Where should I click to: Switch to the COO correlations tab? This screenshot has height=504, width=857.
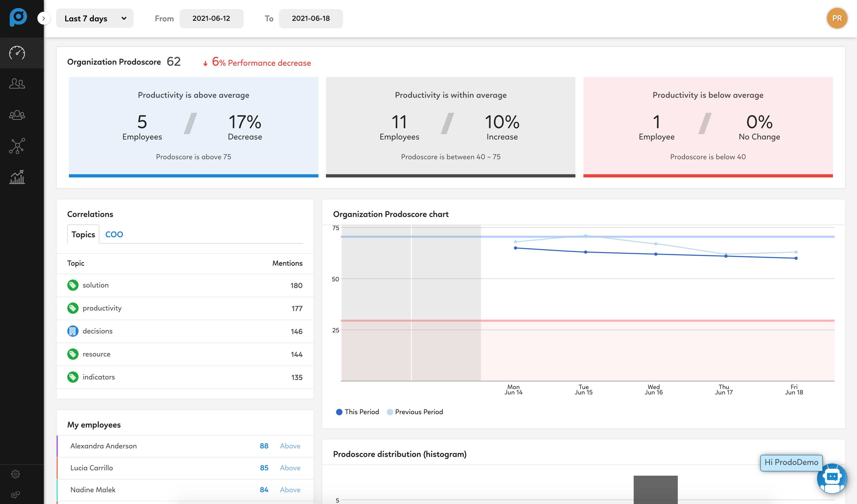click(x=114, y=234)
